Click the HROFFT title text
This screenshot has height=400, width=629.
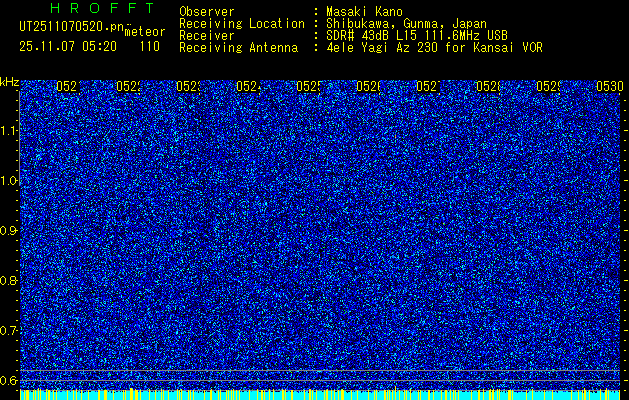coord(103,8)
